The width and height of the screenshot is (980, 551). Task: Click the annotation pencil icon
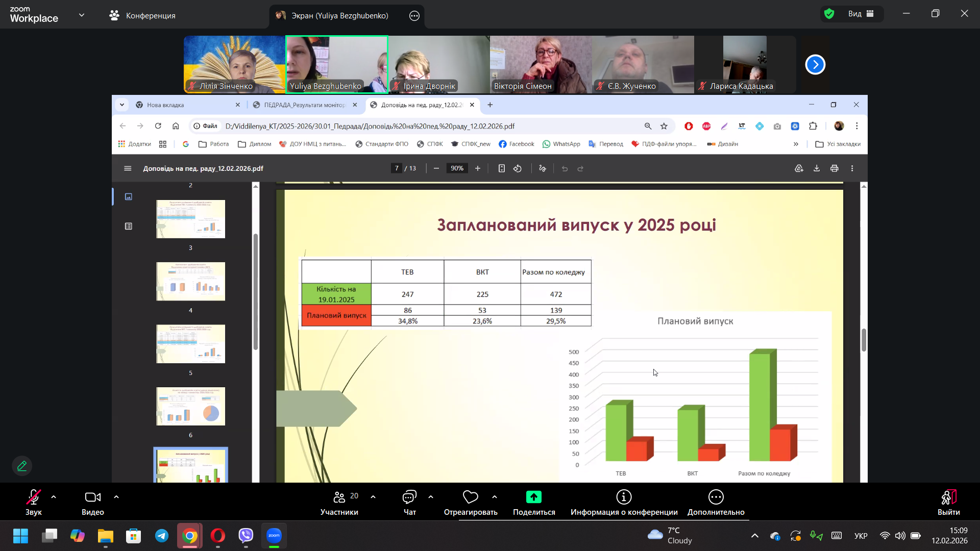(22, 466)
